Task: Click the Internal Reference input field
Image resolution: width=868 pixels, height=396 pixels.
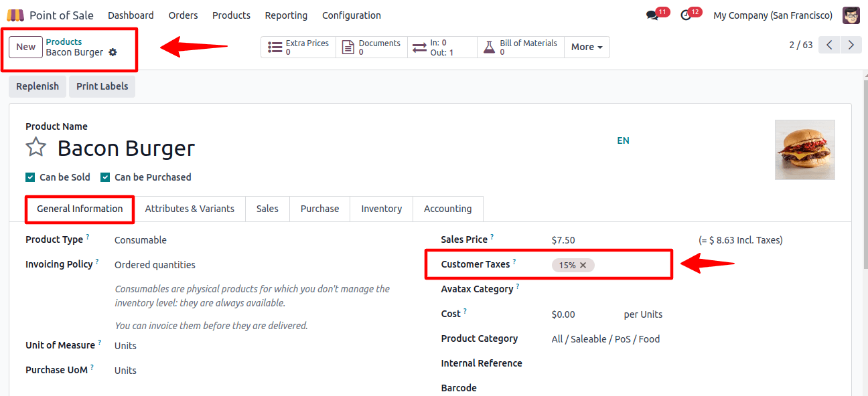Action: [x=693, y=364]
